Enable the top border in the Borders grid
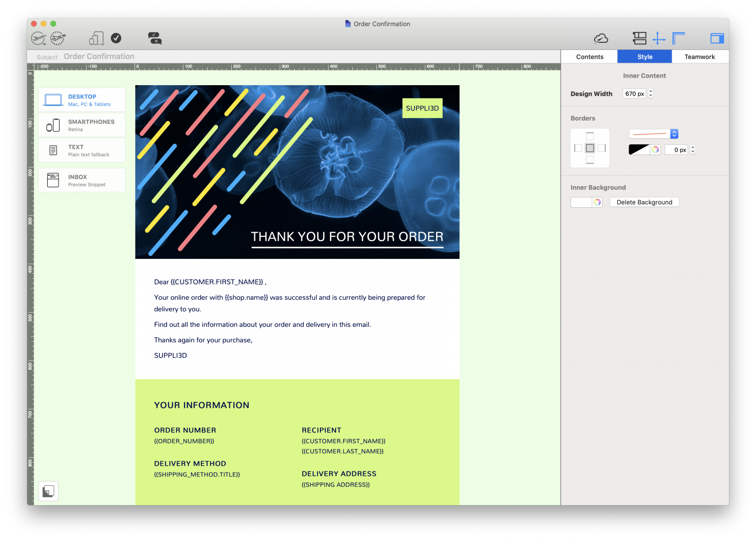The height and width of the screenshot is (541, 756). [590, 136]
